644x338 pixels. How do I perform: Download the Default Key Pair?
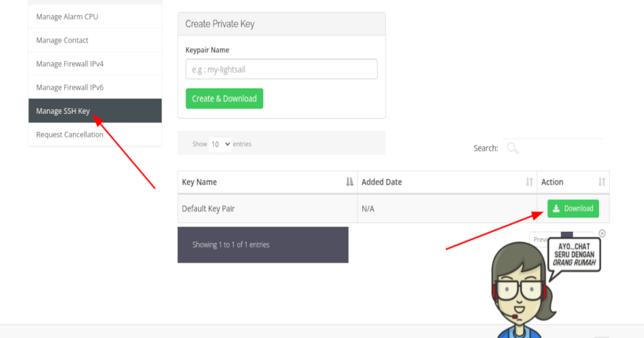point(573,209)
